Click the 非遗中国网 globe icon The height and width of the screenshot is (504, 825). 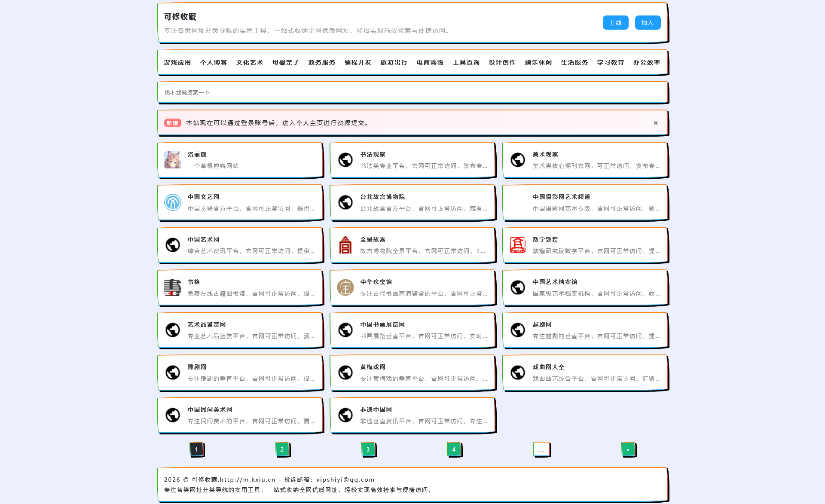pyautogui.click(x=345, y=415)
